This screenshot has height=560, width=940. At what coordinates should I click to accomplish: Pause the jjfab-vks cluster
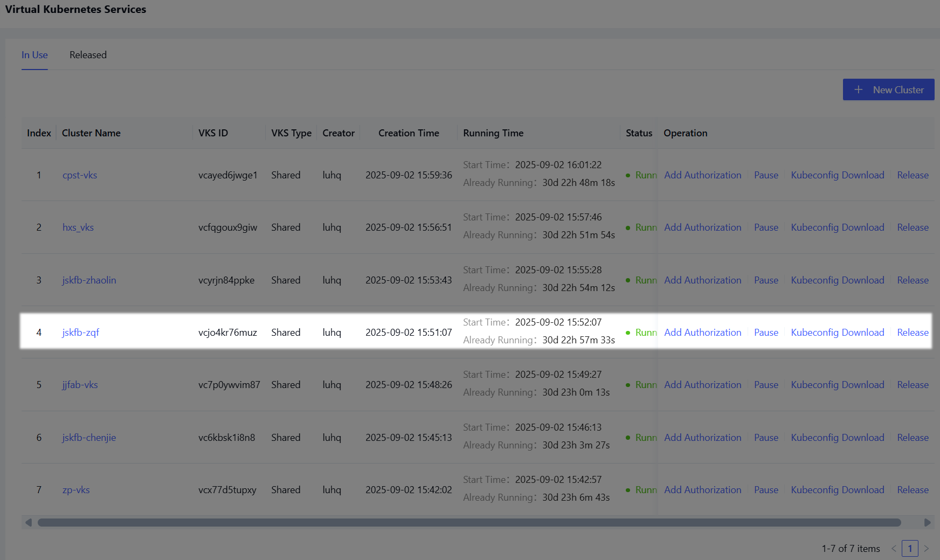click(766, 385)
